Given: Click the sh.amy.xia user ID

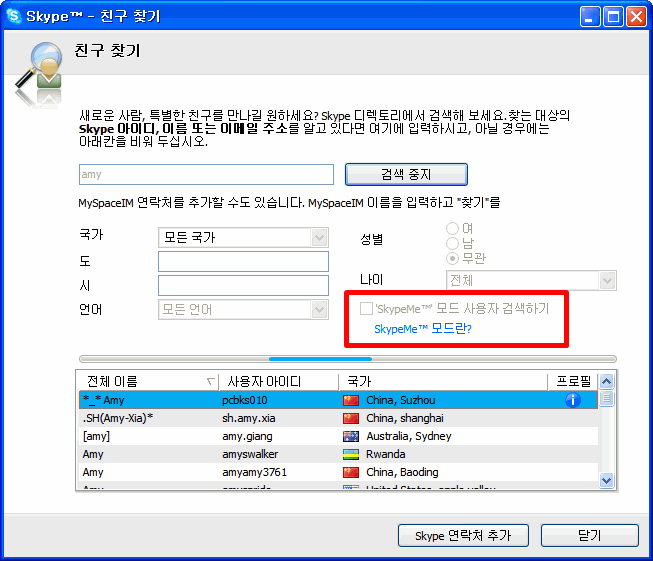Looking at the screenshot, I should point(249,418).
